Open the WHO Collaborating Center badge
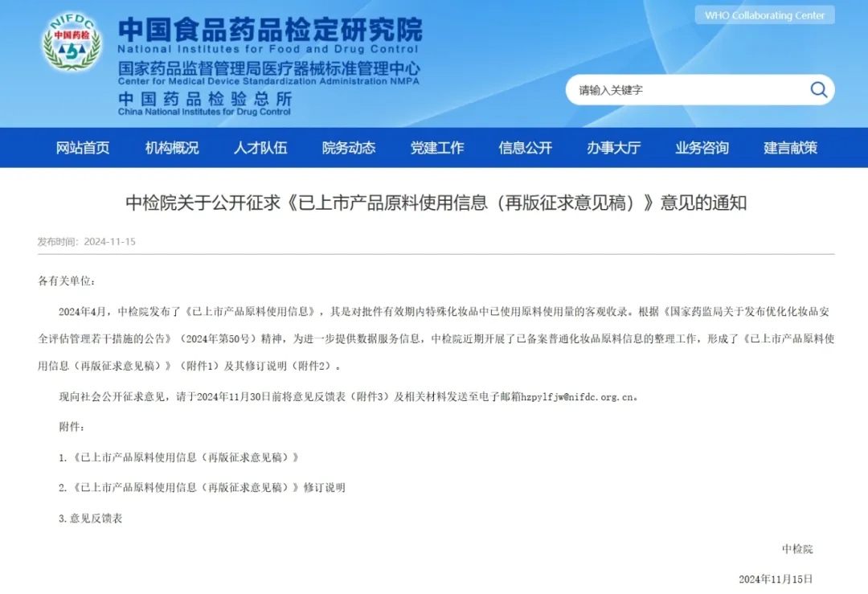 click(764, 15)
